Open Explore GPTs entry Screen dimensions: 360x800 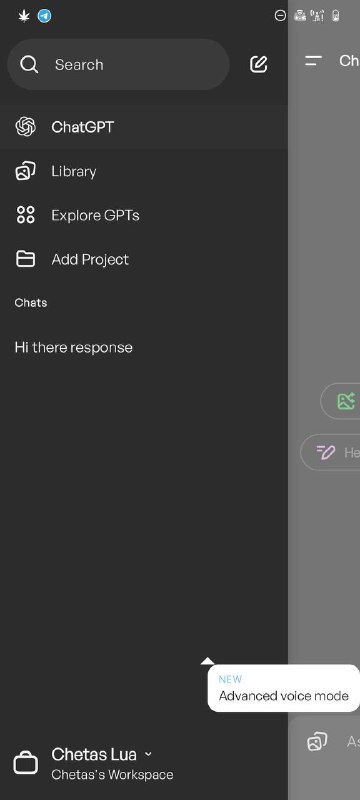tap(144, 215)
